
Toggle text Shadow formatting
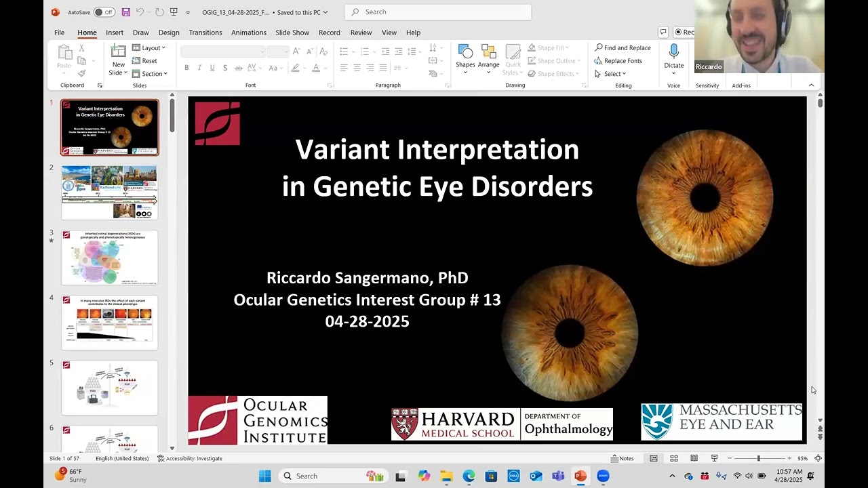click(225, 68)
